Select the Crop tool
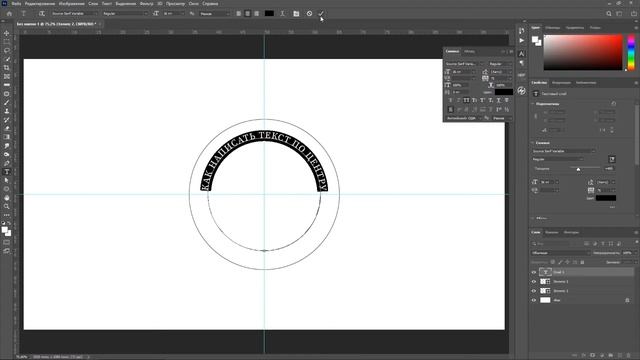 pyautogui.click(x=7, y=68)
